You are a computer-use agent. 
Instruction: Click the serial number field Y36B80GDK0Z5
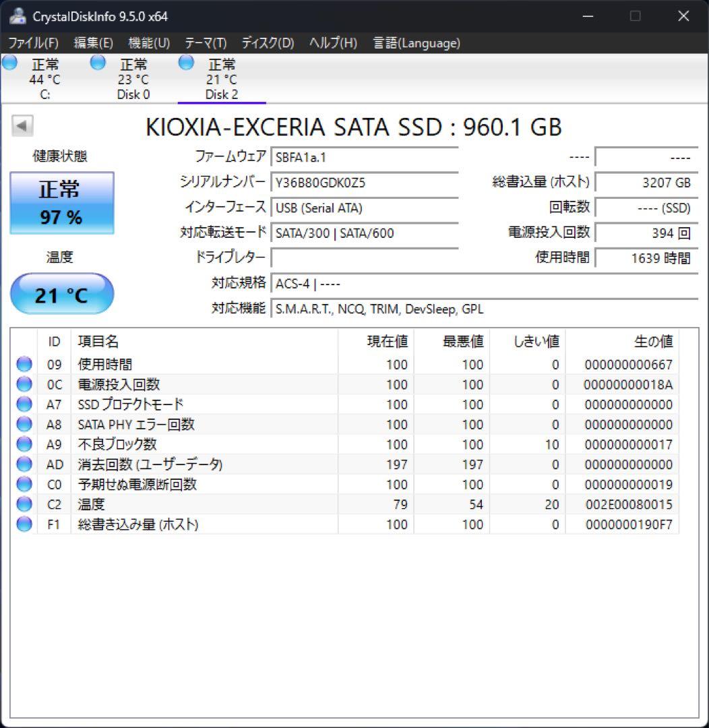click(x=365, y=183)
